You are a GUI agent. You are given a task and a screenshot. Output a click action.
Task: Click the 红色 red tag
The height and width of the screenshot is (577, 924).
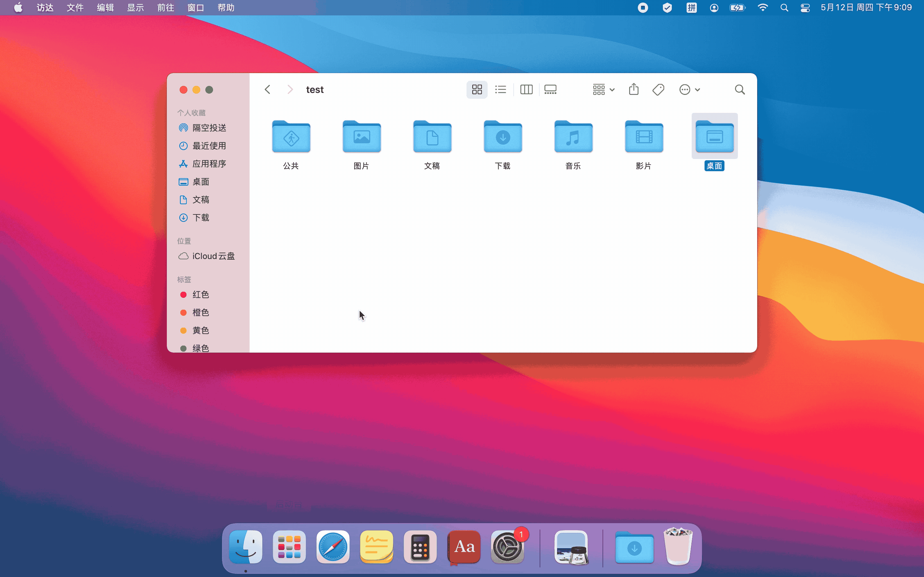[x=201, y=295]
